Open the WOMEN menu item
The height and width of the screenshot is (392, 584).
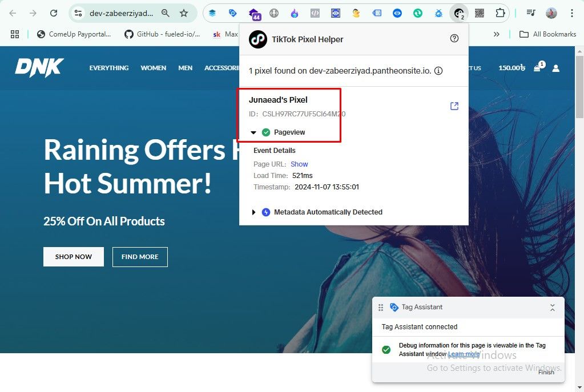pyautogui.click(x=153, y=68)
